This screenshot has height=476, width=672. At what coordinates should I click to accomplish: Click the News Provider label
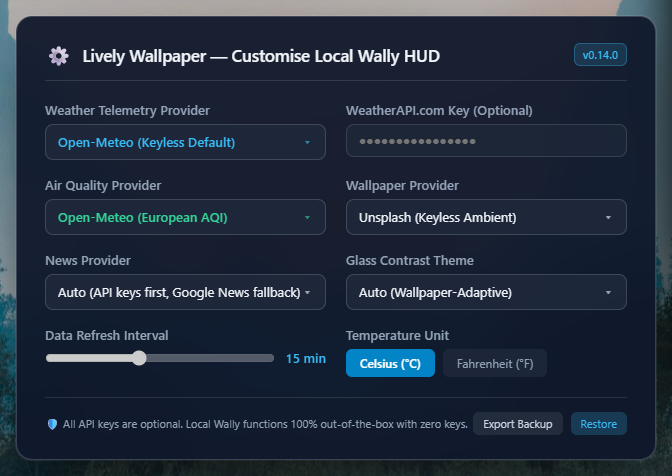pos(88,260)
